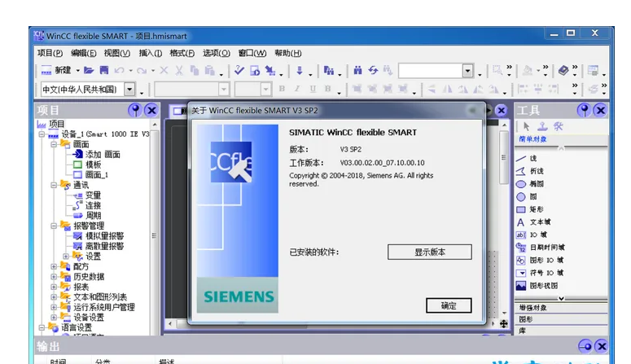The image size is (631, 364).
Task: Open the 中文(中华人民共和国) language dropdown
Action: point(129,89)
